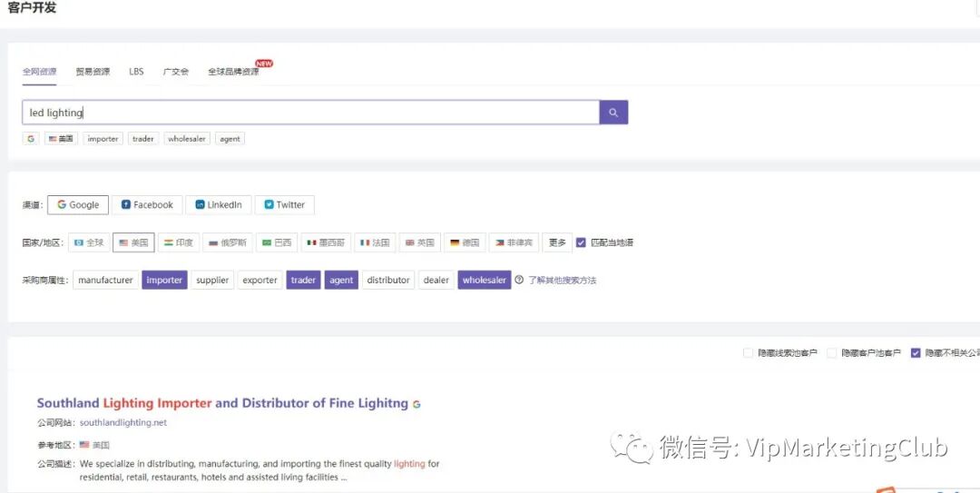Screen dimensions: 980x493
Task: Click the importer tag below search box
Action: 103,139
